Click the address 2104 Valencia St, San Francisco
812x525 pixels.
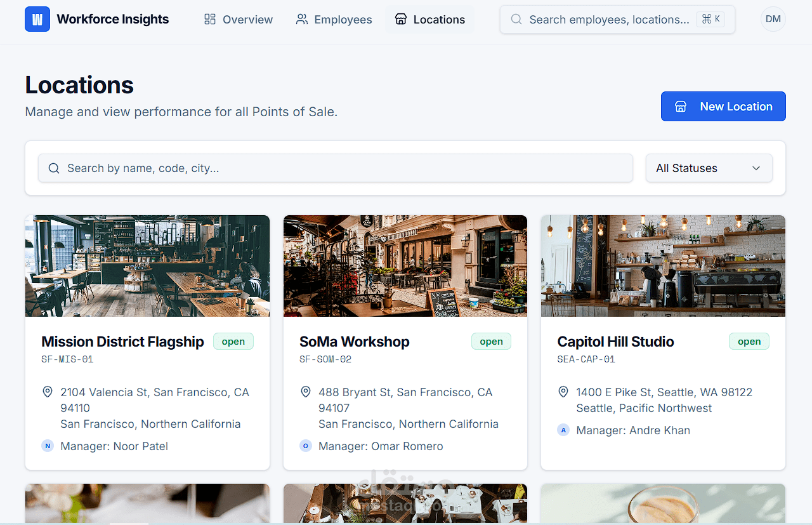[x=155, y=400]
